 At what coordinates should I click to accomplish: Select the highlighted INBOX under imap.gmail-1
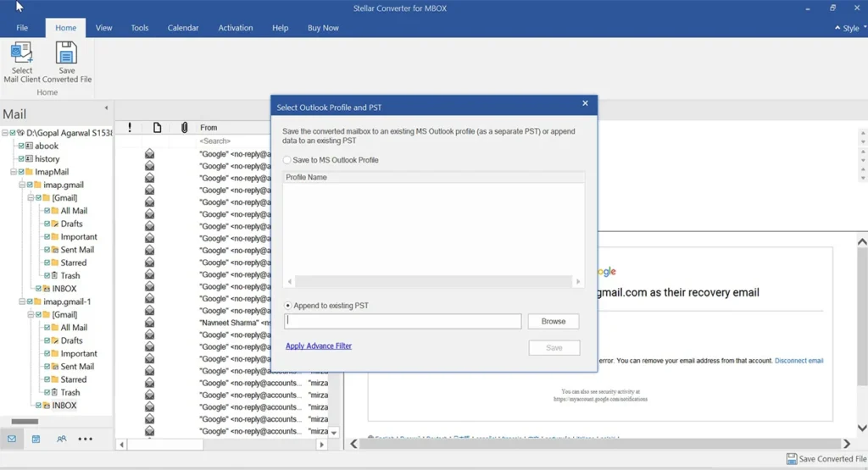pos(64,406)
